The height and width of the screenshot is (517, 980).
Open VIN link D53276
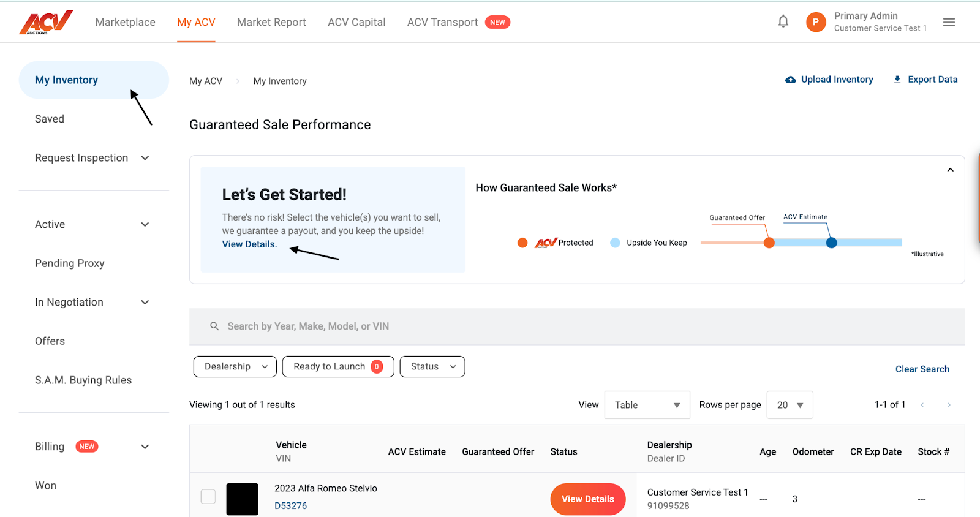(x=290, y=506)
